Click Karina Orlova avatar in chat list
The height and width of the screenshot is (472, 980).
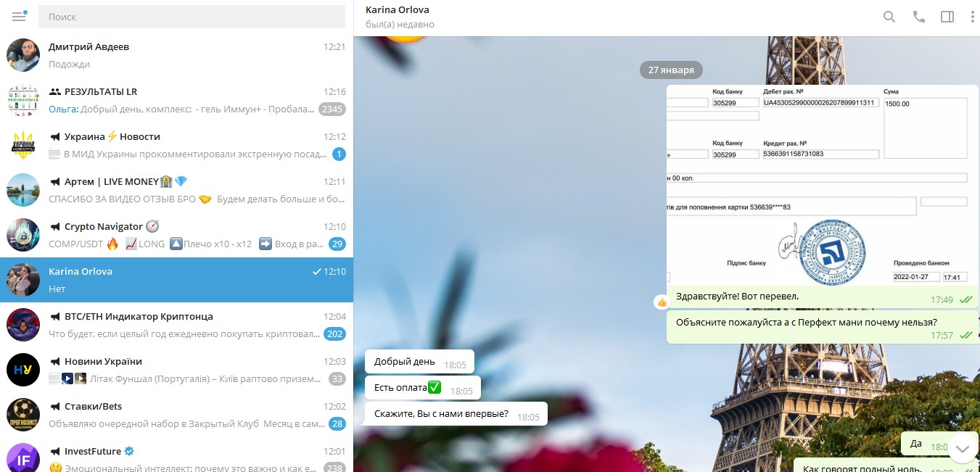click(23, 280)
